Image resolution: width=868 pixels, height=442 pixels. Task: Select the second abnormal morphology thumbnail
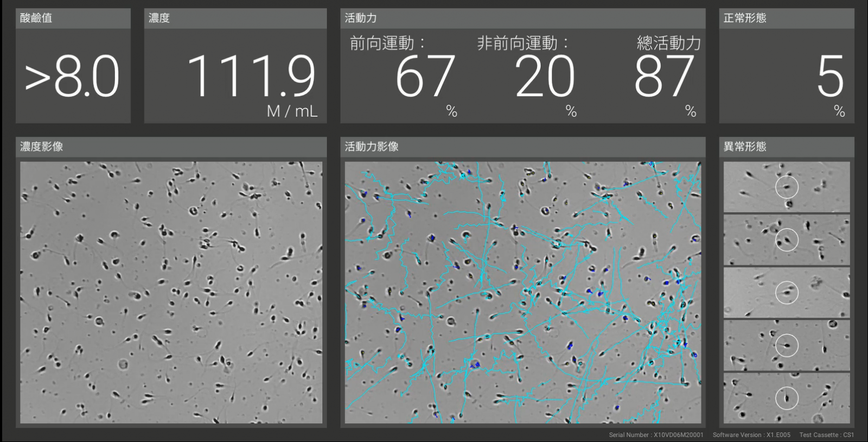(x=786, y=239)
